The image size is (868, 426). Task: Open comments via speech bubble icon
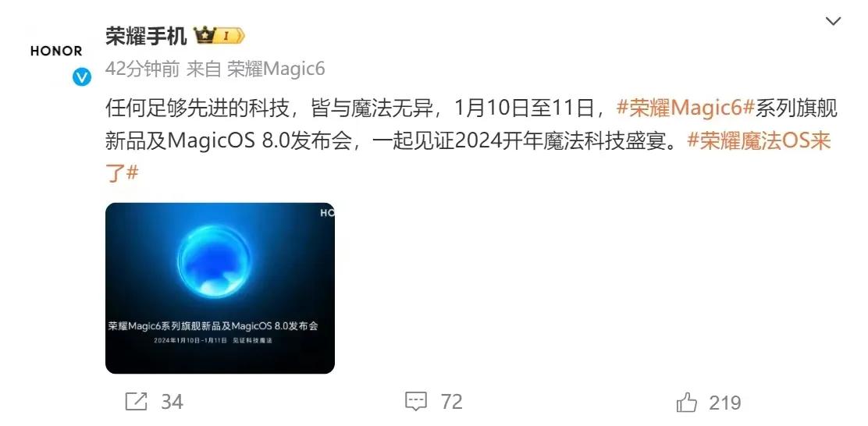click(x=416, y=402)
